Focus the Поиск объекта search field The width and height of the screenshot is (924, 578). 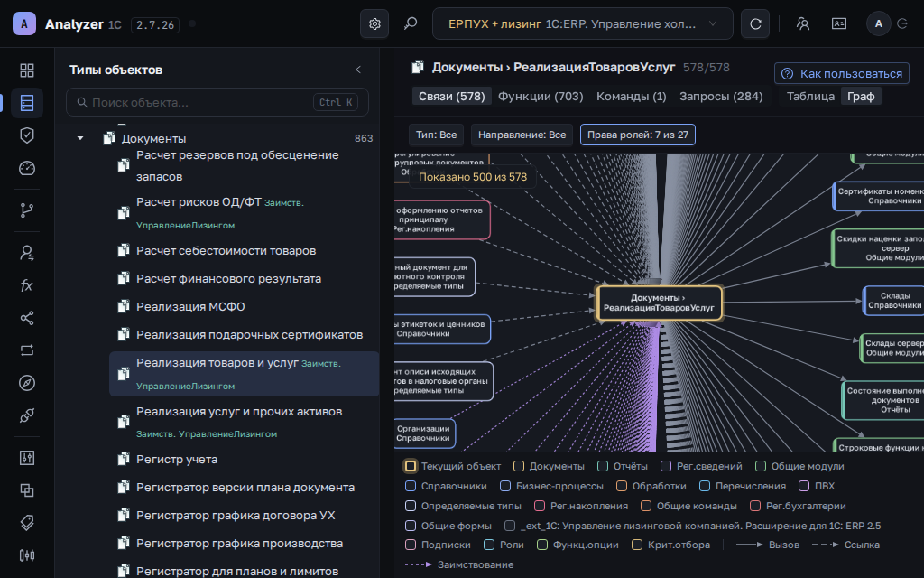pyautogui.click(x=217, y=102)
